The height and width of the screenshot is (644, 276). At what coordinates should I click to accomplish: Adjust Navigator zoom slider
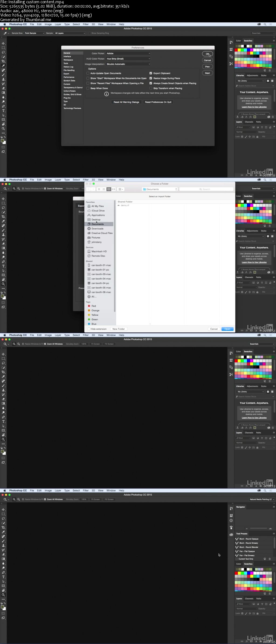258,529
